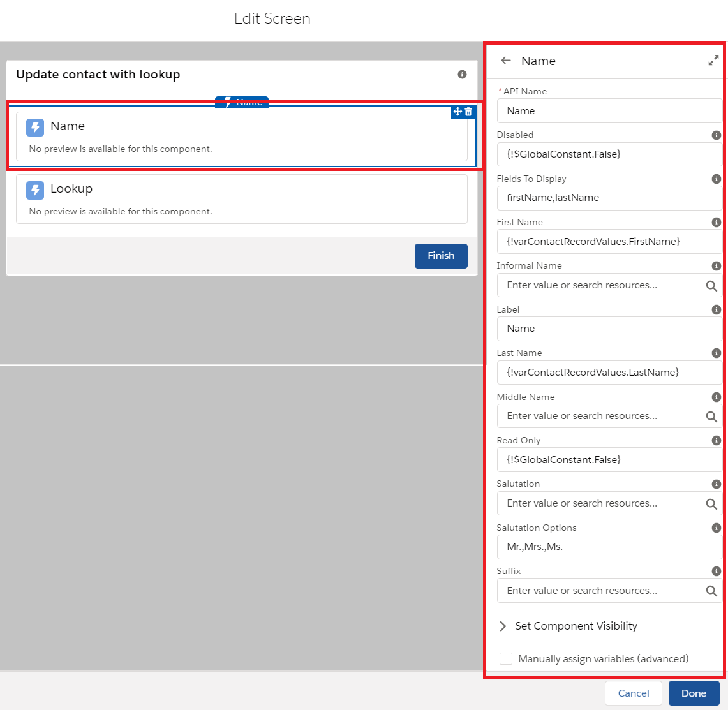
Task: Delete the Name component using the trash icon
Action: [x=468, y=112]
